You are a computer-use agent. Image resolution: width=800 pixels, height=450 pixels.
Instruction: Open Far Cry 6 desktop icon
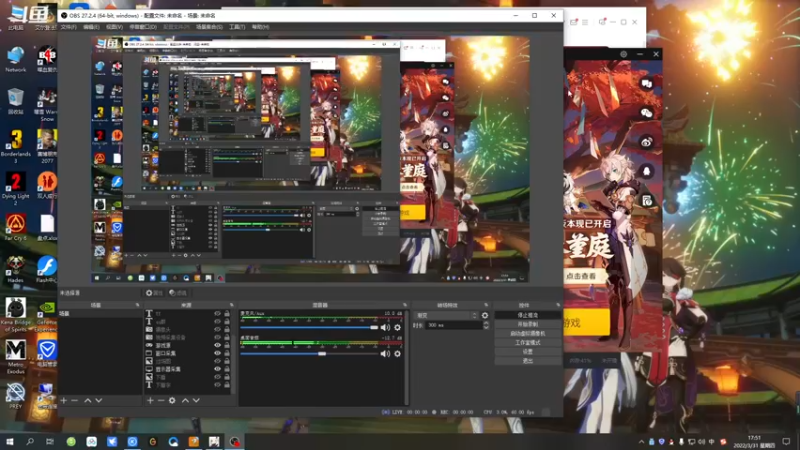16,227
